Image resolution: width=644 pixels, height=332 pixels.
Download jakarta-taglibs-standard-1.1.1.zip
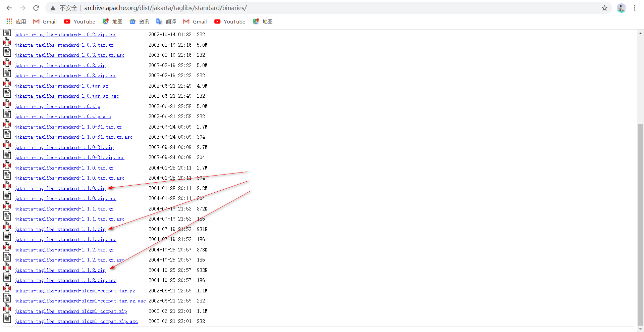coord(60,229)
